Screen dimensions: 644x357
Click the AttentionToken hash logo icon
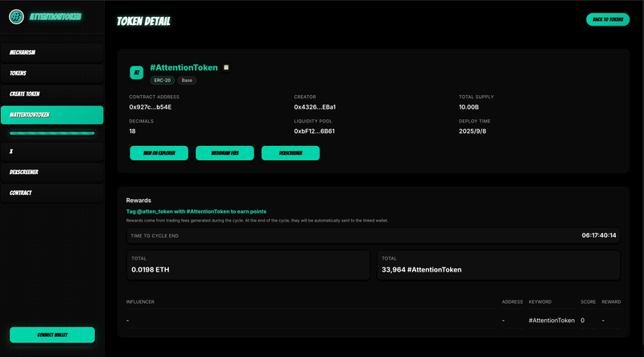pos(16,17)
